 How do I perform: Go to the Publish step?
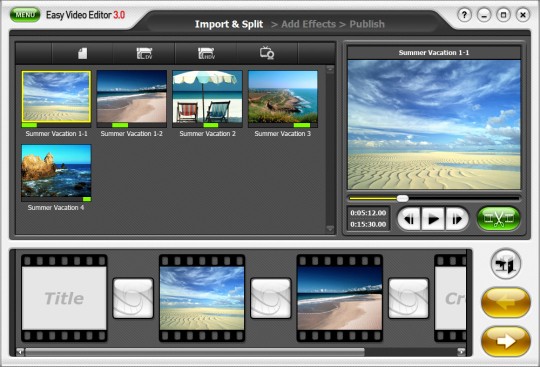pos(367,24)
